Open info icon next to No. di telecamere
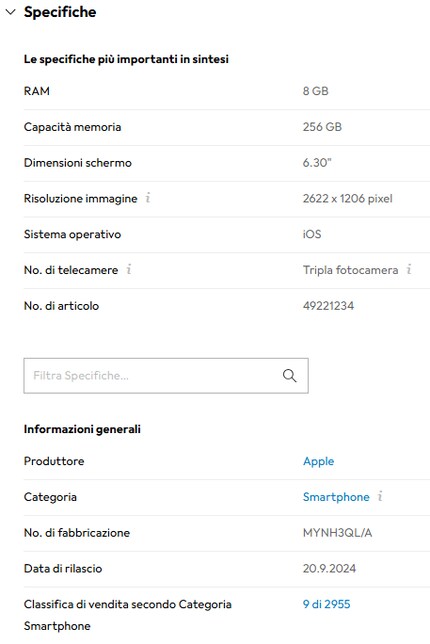 [129, 269]
